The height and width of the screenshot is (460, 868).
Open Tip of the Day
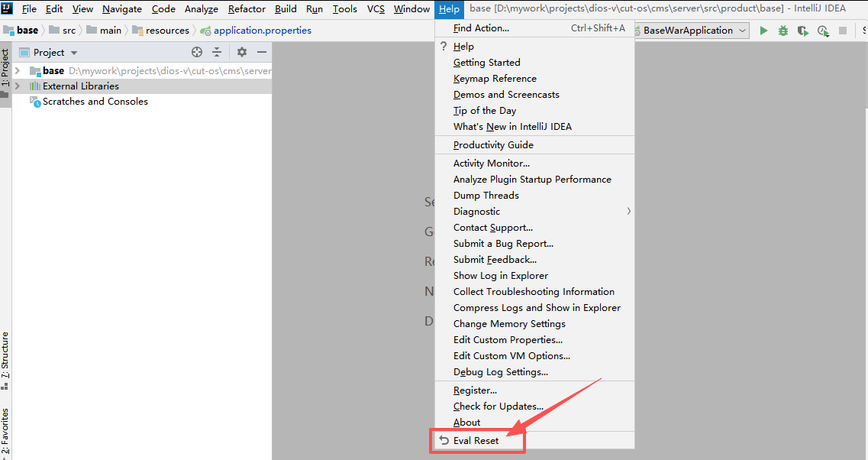(534, 111)
